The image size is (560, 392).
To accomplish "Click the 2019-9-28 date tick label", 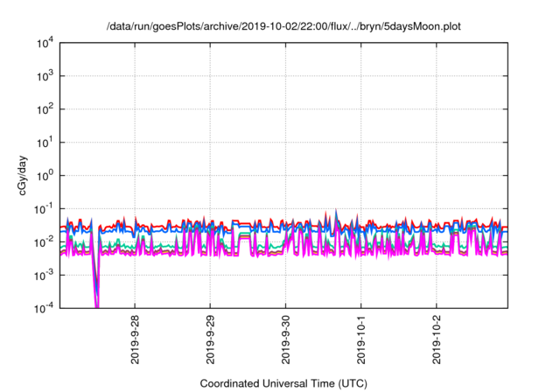I will 135,339.
